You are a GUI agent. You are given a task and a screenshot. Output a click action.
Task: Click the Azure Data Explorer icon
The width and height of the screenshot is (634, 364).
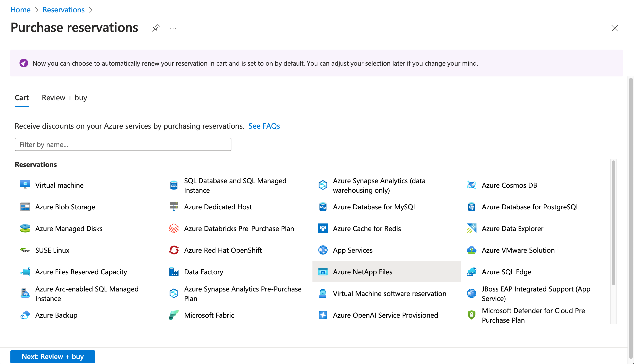point(471,228)
